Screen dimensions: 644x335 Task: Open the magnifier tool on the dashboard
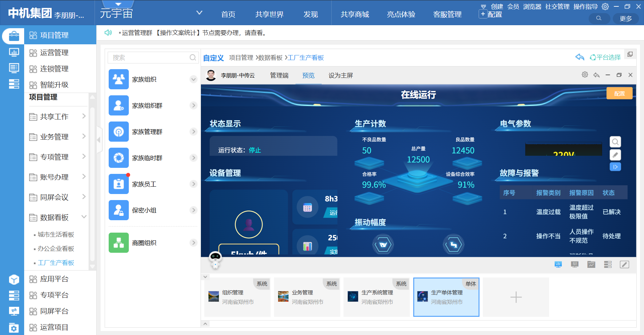click(615, 142)
